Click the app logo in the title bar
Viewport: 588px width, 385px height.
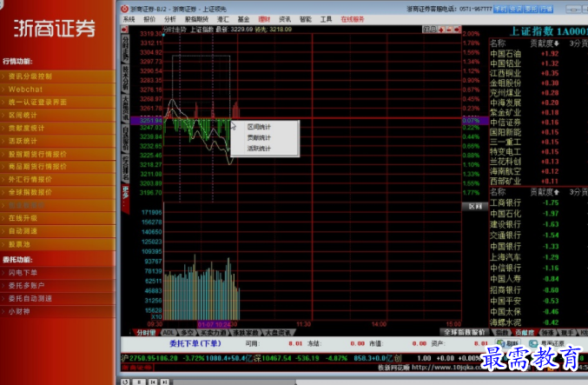click(x=124, y=9)
